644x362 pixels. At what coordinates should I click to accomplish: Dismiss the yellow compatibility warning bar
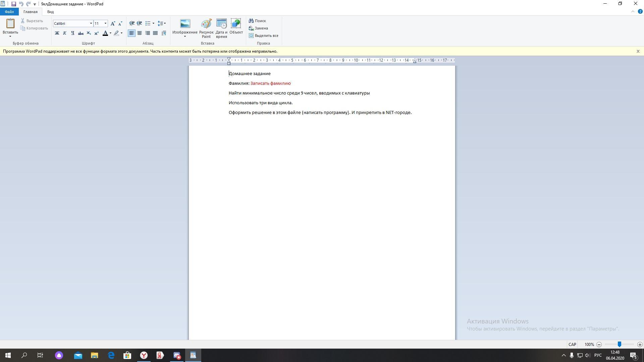638,51
